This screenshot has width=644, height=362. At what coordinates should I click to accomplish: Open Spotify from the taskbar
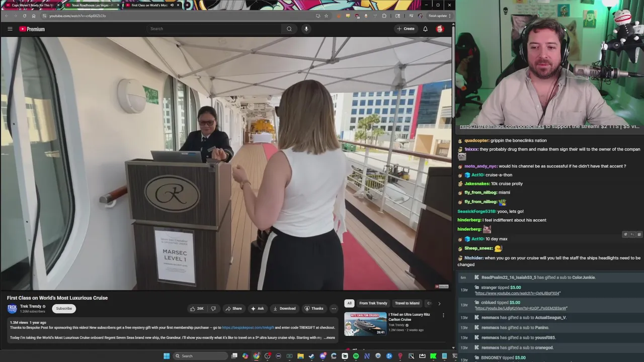coord(356,356)
